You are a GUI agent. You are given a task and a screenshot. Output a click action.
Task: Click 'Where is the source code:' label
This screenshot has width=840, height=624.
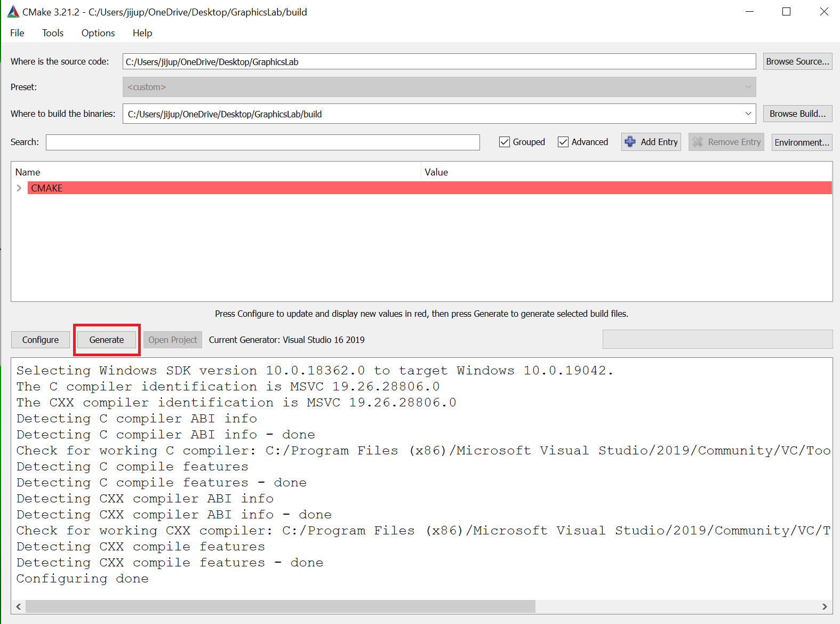[x=60, y=61]
